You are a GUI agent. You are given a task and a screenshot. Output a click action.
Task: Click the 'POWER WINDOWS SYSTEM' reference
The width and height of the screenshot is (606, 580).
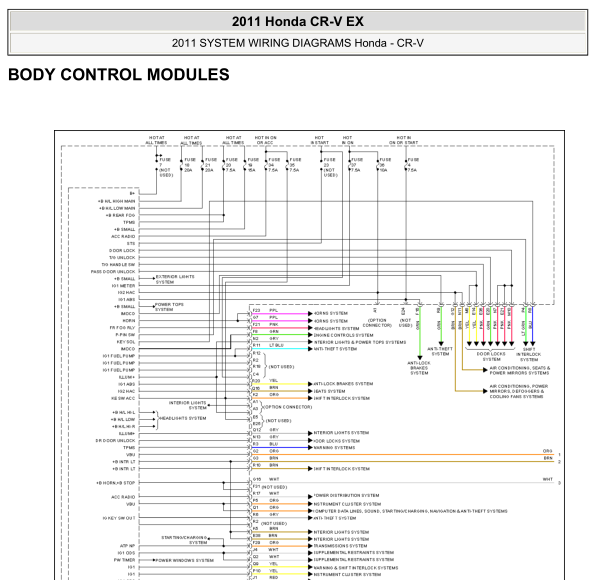coord(184,560)
